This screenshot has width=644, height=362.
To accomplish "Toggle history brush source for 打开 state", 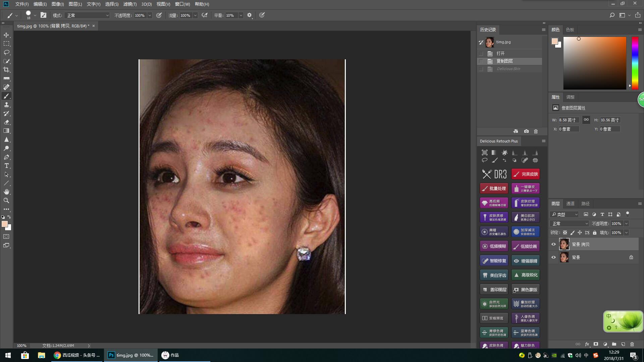I will pyautogui.click(x=481, y=54).
